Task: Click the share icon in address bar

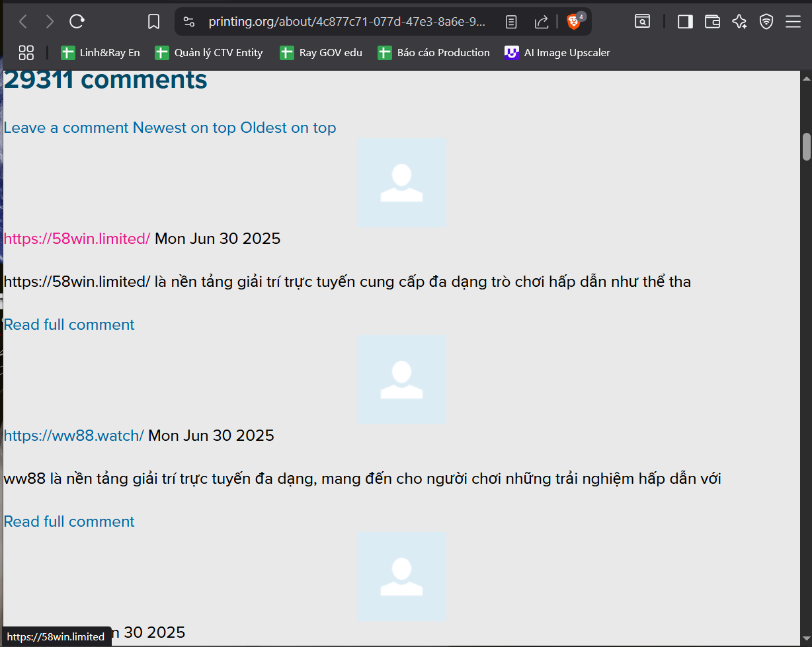Action: [542, 22]
